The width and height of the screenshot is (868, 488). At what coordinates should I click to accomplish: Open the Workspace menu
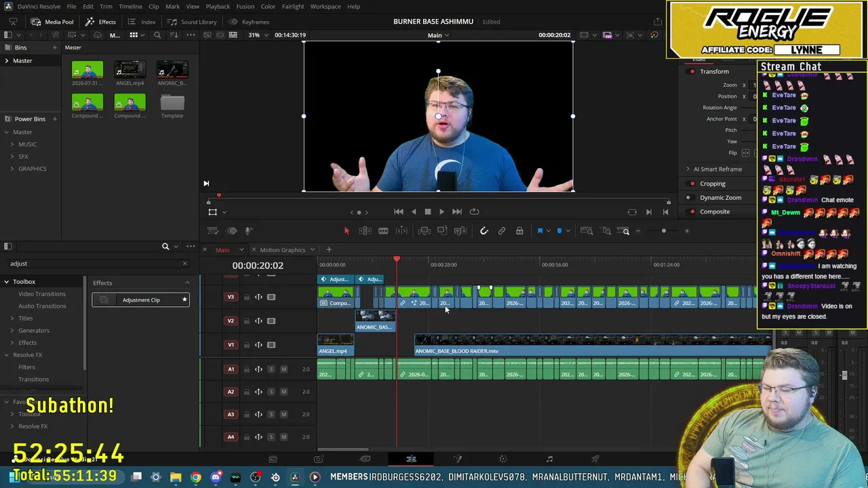[325, 7]
